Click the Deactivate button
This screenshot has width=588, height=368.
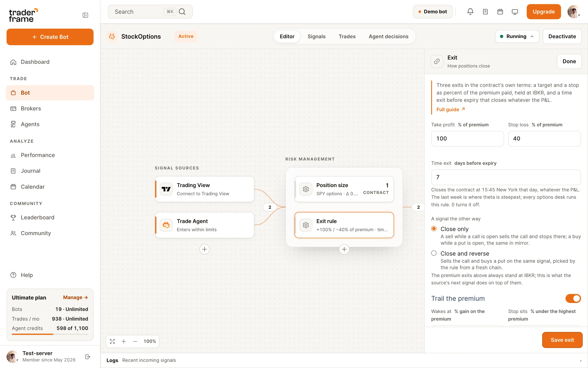coord(562,36)
